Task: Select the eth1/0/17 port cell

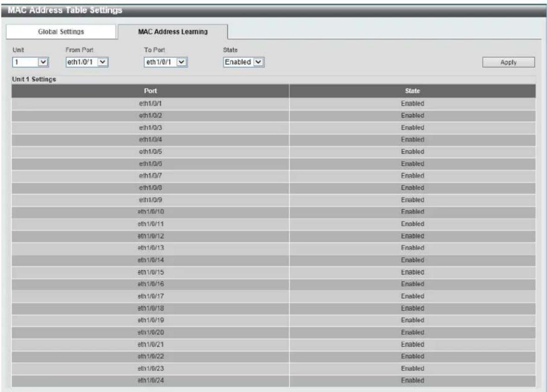Action: [151, 297]
